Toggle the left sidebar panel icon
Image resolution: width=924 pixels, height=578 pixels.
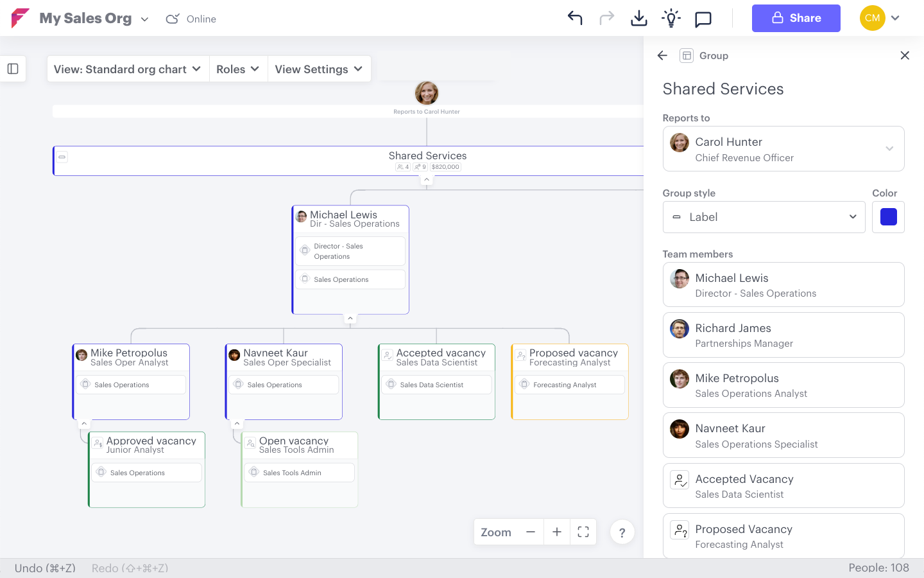(x=13, y=69)
